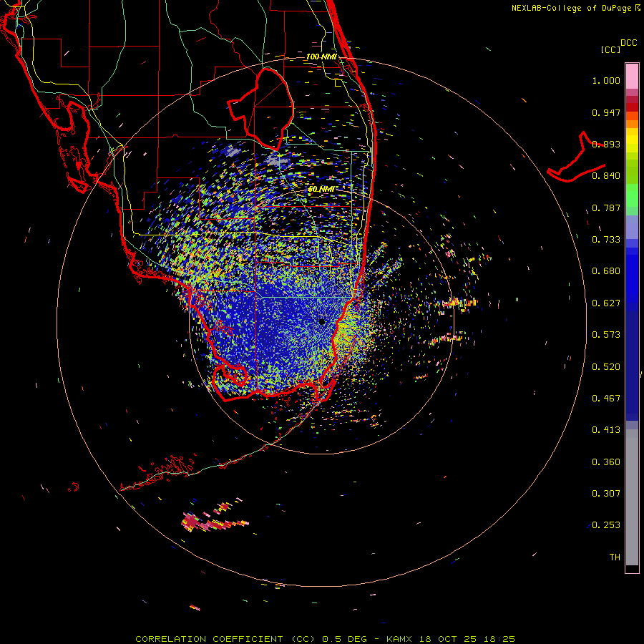Click the 1.000 colorbar value
This screenshot has width=644, height=644.
(x=606, y=80)
